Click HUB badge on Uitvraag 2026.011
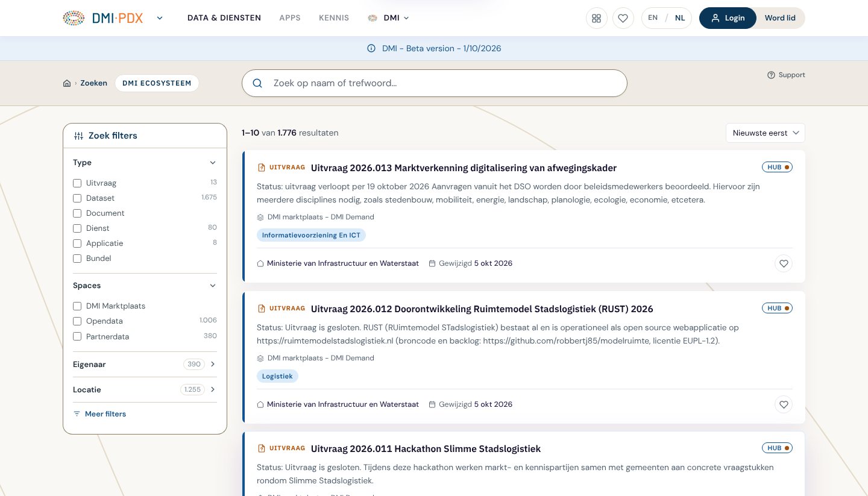The width and height of the screenshot is (868, 496). (777, 448)
